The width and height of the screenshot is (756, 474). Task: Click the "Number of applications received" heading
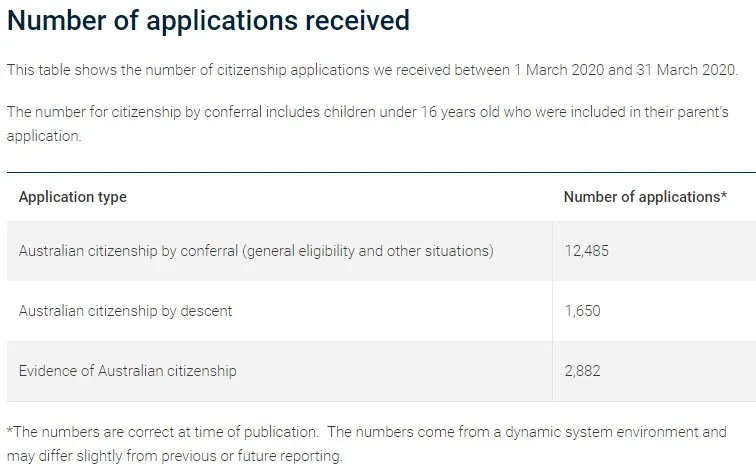pyautogui.click(x=208, y=21)
